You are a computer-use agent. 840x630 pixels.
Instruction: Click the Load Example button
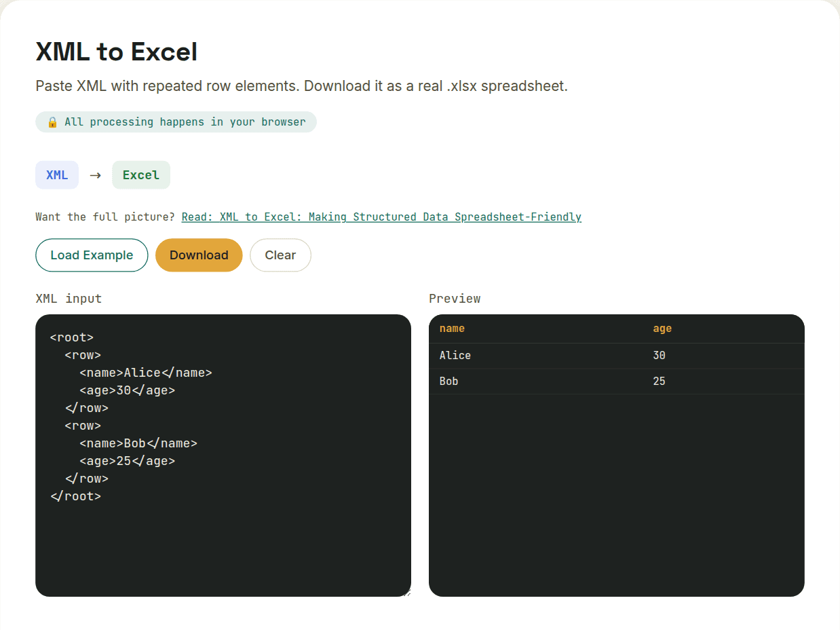92,255
